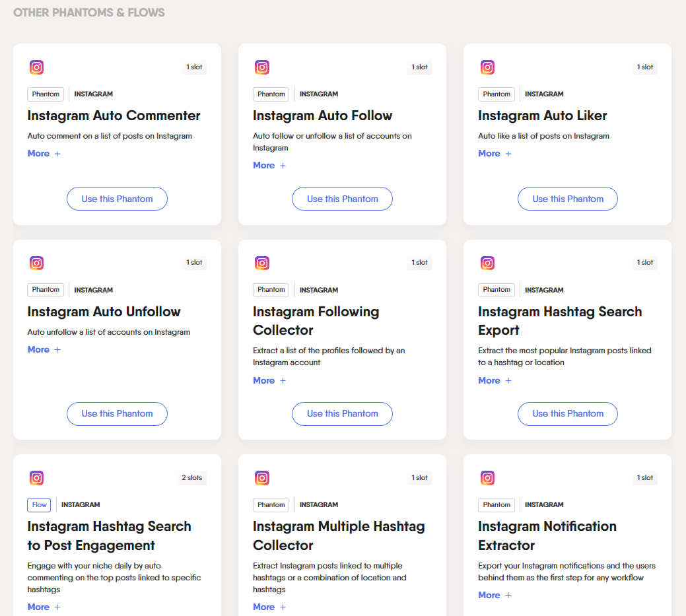
Task: Use this Phantom for Instagram Auto Follow
Action: pos(342,199)
